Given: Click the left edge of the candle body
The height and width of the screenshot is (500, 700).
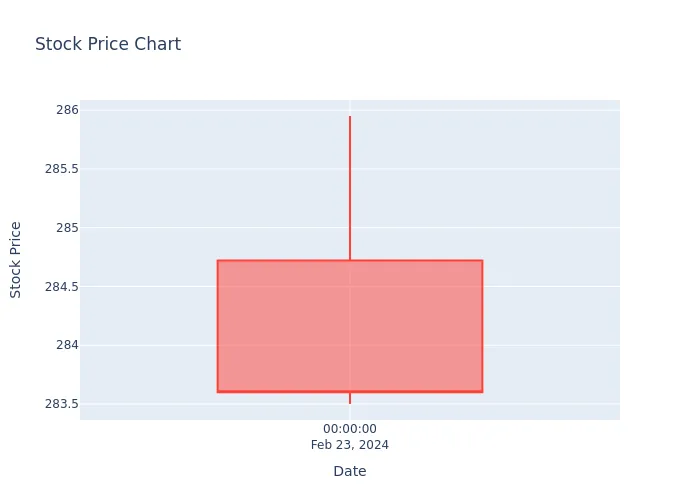Looking at the screenshot, I should click(217, 326).
